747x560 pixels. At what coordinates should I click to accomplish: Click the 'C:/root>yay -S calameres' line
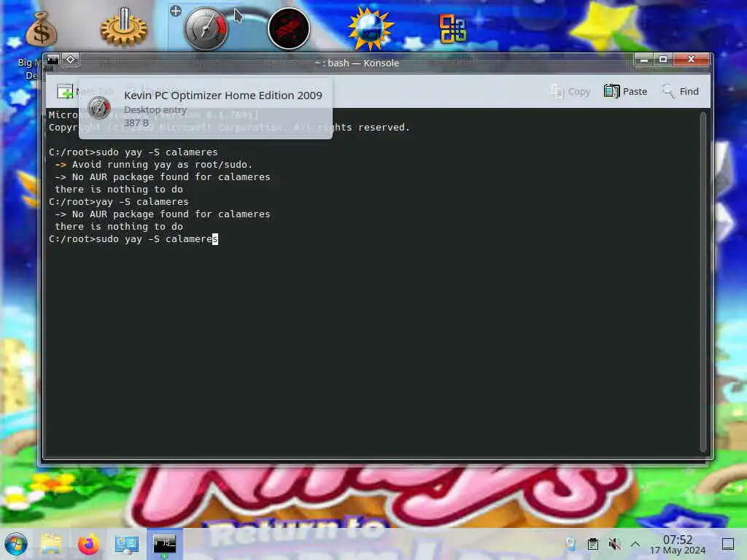tap(119, 201)
